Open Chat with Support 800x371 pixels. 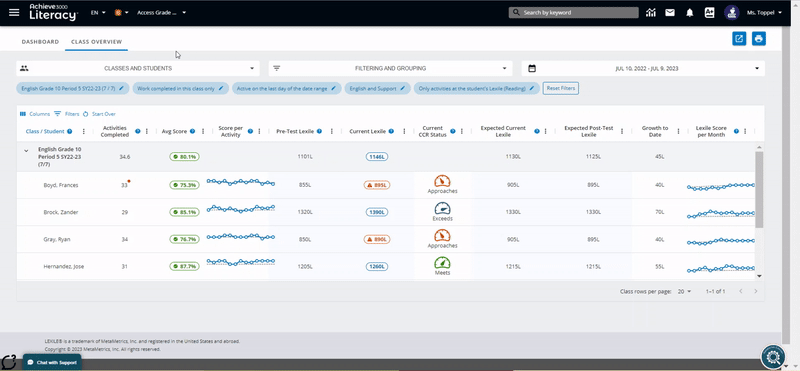(x=52, y=362)
